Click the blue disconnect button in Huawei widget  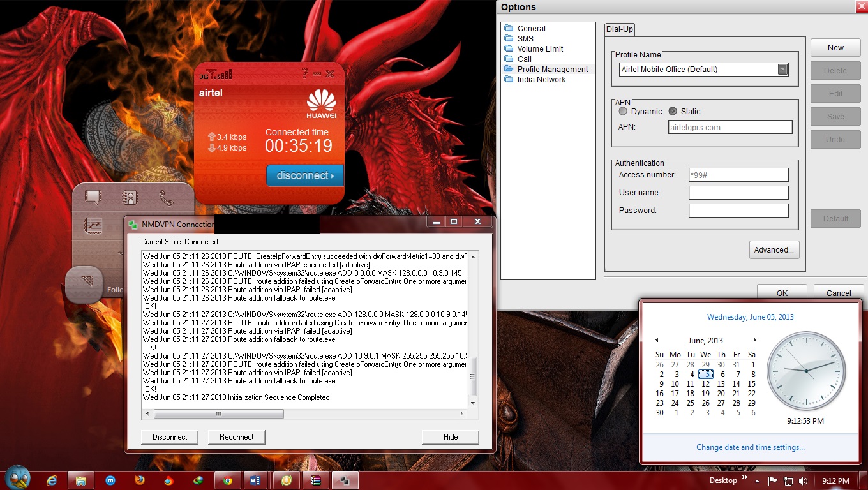pos(305,175)
